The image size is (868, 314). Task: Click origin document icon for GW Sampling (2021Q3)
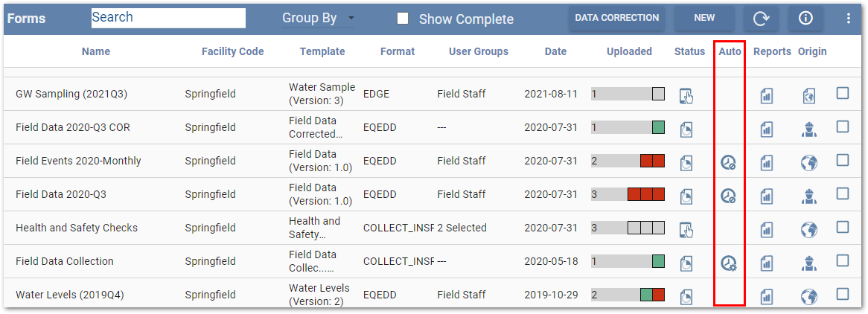(809, 97)
